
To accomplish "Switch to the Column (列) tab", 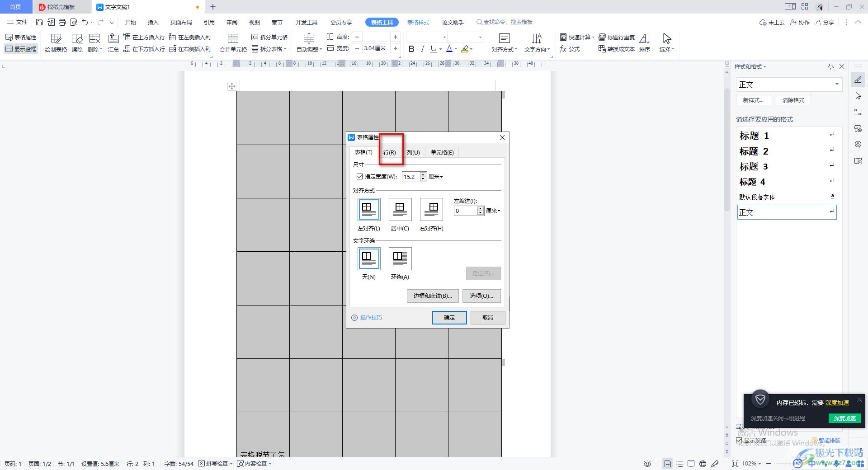I will point(413,152).
